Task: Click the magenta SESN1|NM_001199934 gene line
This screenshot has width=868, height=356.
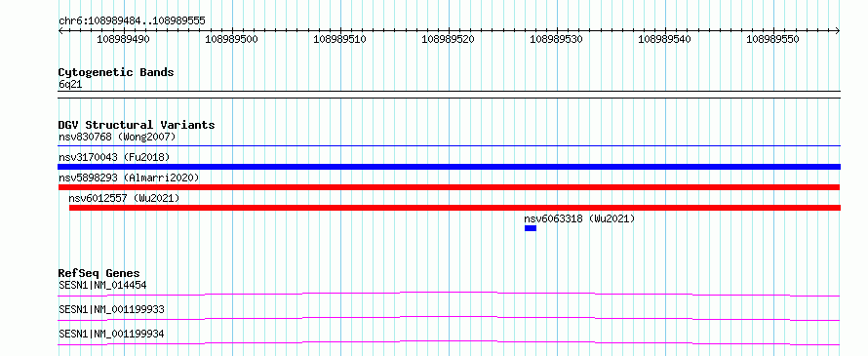Action: (449, 342)
